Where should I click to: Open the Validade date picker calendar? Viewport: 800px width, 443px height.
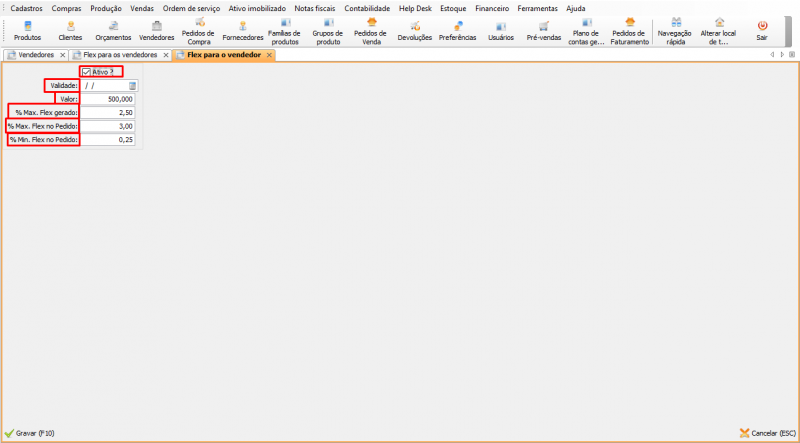pyautogui.click(x=131, y=86)
